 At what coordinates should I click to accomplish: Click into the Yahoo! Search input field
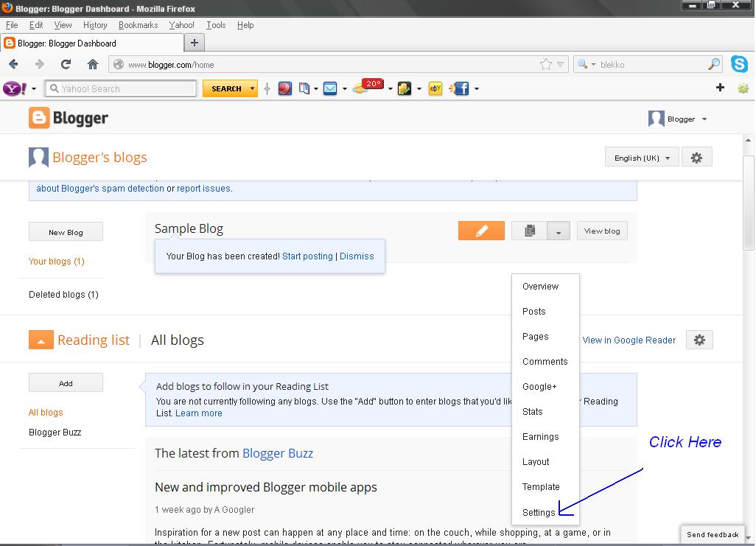coord(121,88)
